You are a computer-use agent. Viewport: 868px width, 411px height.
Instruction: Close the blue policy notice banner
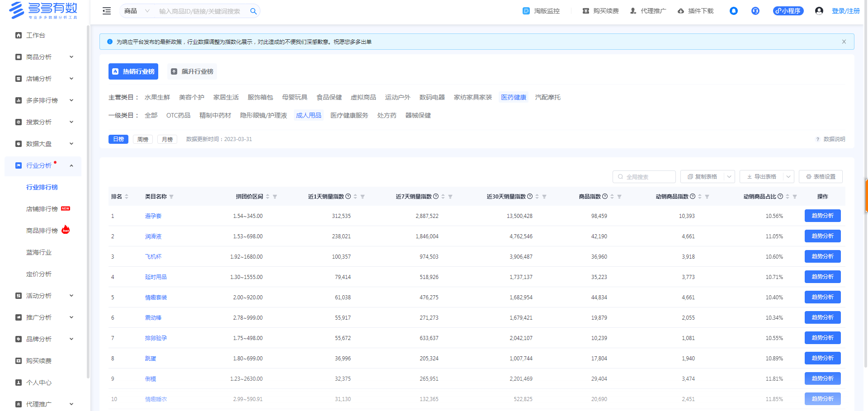pyautogui.click(x=844, y=42)
